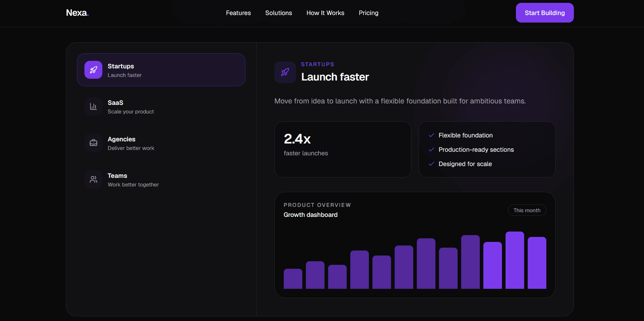This screenshot has width=644, height=321.
Task: Click the tallest bar in Growth dashboard chart
Action: click(515, 260)
